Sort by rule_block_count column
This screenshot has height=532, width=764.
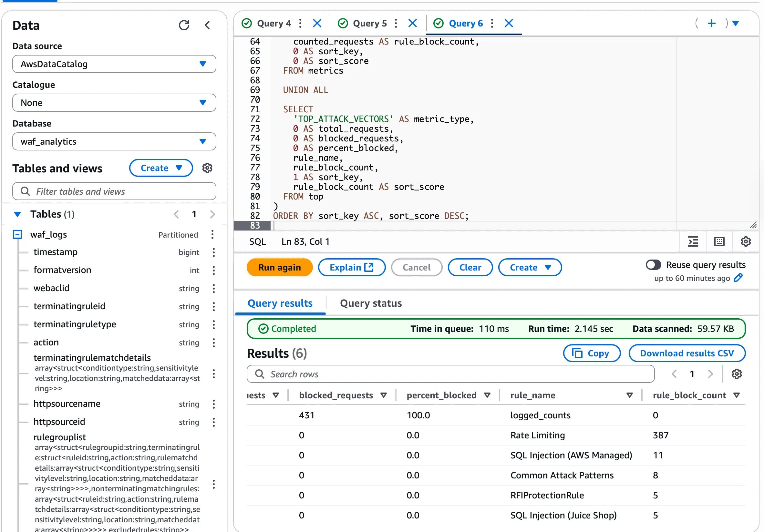(x=736, y=395)
